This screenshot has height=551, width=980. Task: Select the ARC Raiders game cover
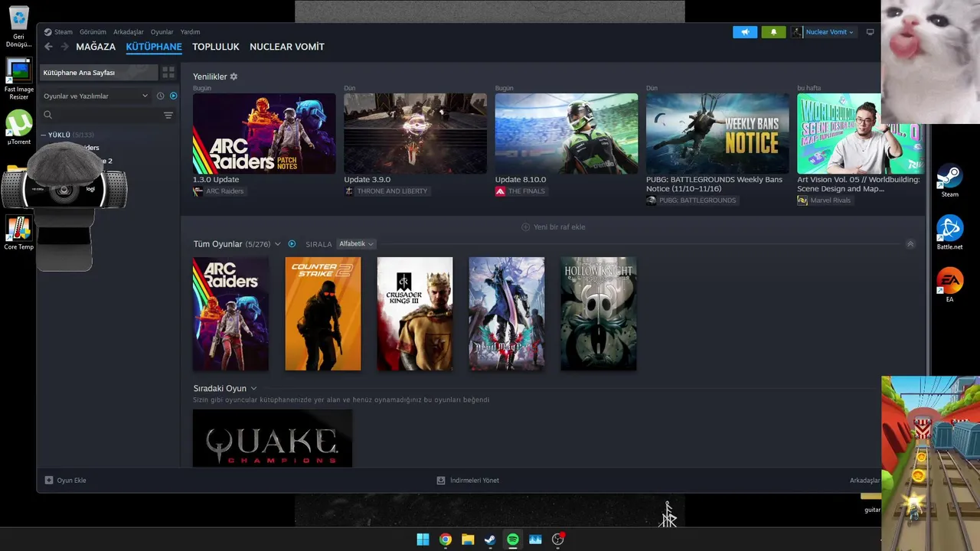pos(230,314)
